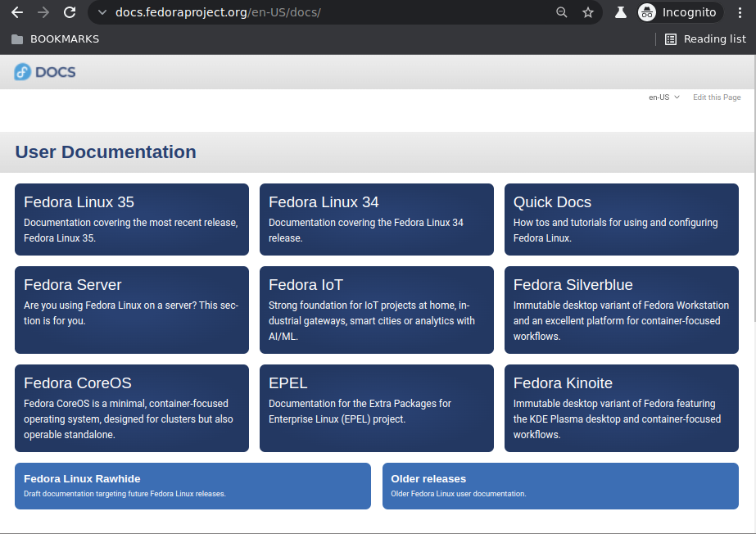The image size is (756, 534).
Task: Open the Chrome three-dot menu
Action: click(x=740, y=12)
